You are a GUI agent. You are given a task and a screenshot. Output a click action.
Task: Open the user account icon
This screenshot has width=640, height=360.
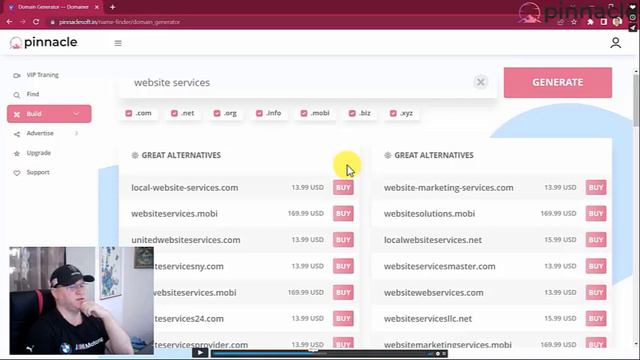616,42
